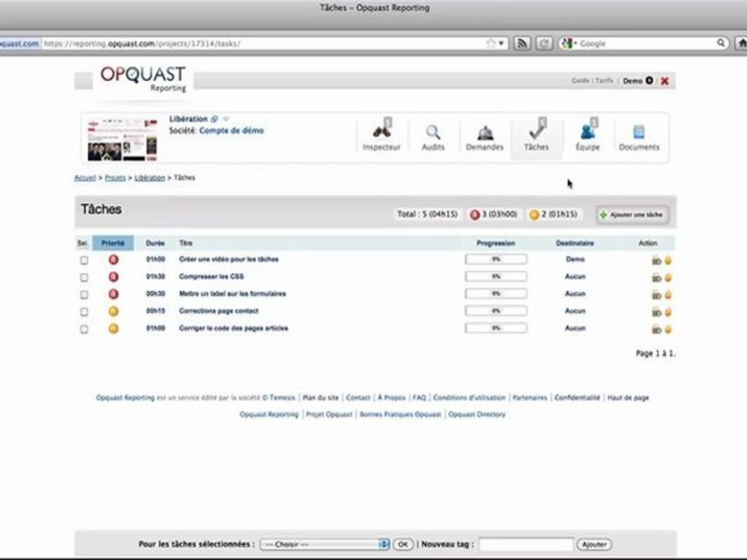
Task: Open the FAQ footer link
Action: pos(419,397)
